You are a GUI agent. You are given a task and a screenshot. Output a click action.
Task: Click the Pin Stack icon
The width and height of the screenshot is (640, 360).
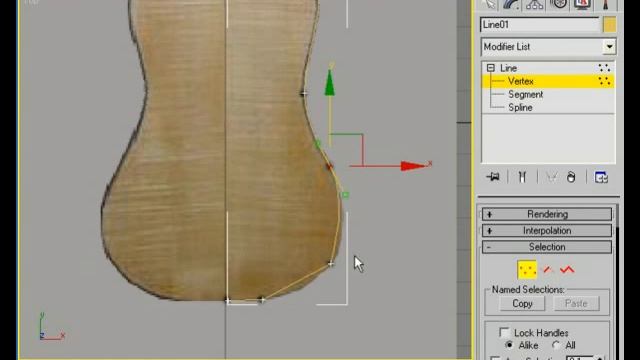pyautogui.click(x=493, y=177)
